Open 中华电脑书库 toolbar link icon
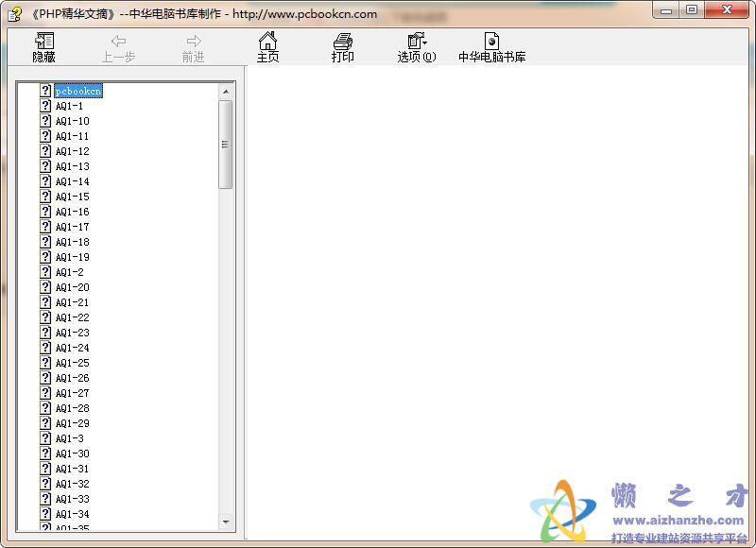This screenshot has height=548, width=756. click(x=491, y=41)
